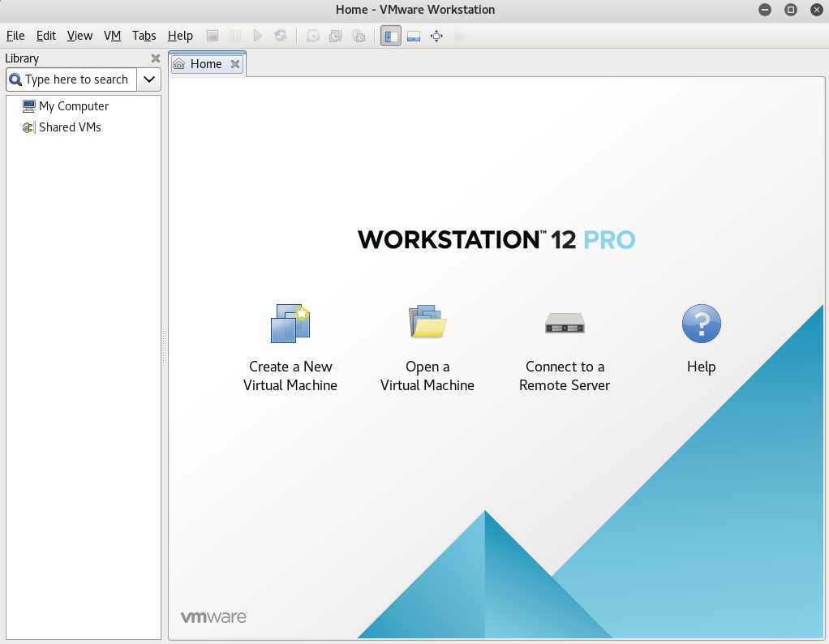
Task: Click the Open a Virtual Machine folder icon
Action: point(427,321)
